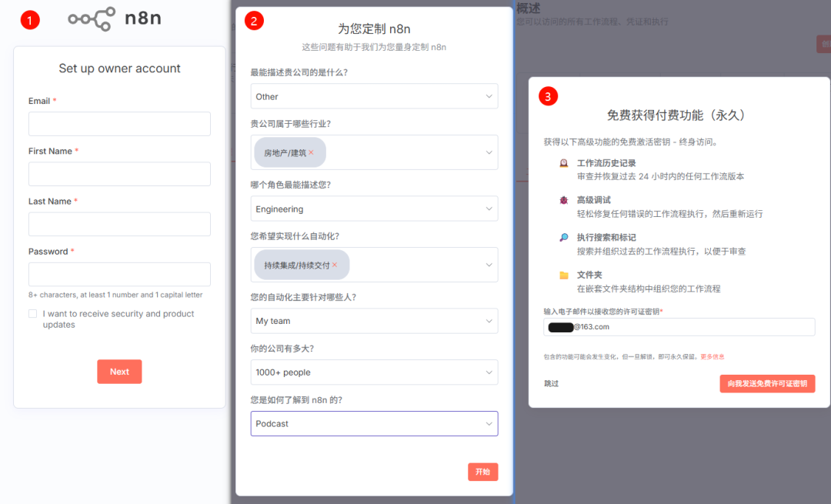The image size is (831, 504).
Task: Click the workflow history 工作流历史记录 icon
Action: pyautogui.click(x=564, y=163)
